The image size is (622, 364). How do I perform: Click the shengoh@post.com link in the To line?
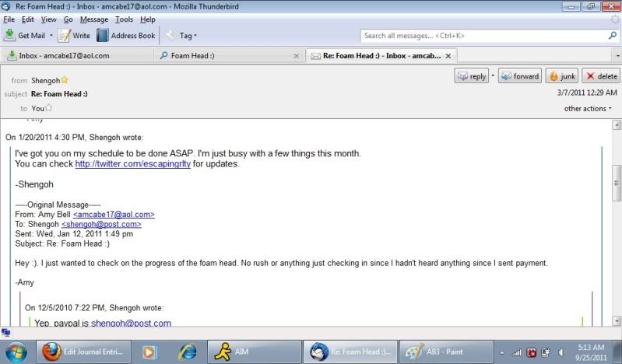pos(101,224)
